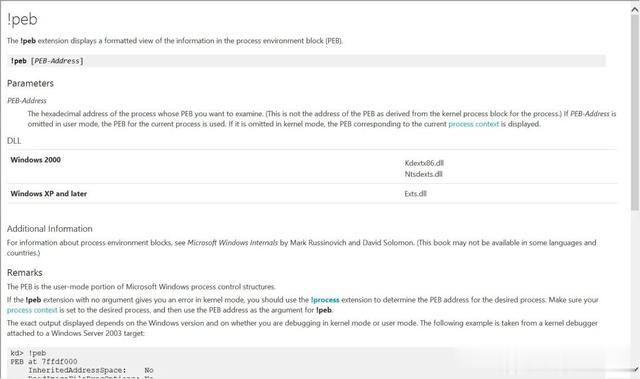Click the PEB at 7ffdf000 output line
Screen dimensions: 640x379
point(44,361)
